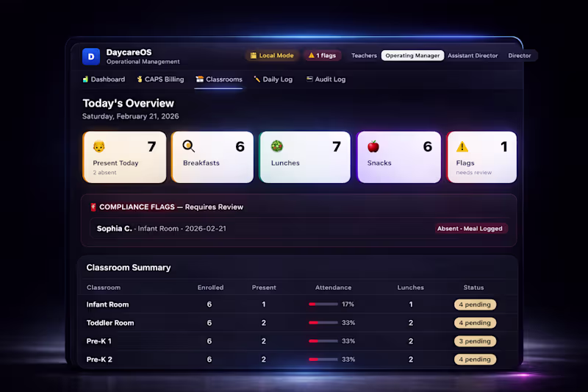The image size is (588, 392).
Task: Click the warning icon in 1 flags badge
Action: 311,55
